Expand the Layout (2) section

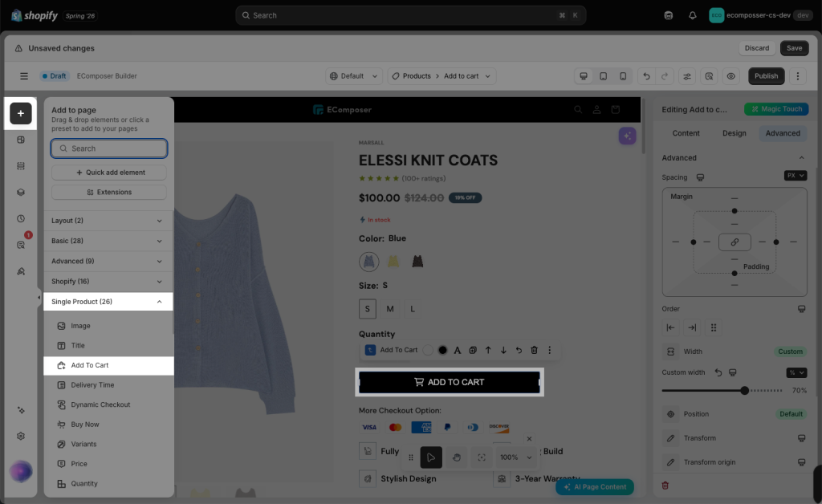[x=108, y=221]
